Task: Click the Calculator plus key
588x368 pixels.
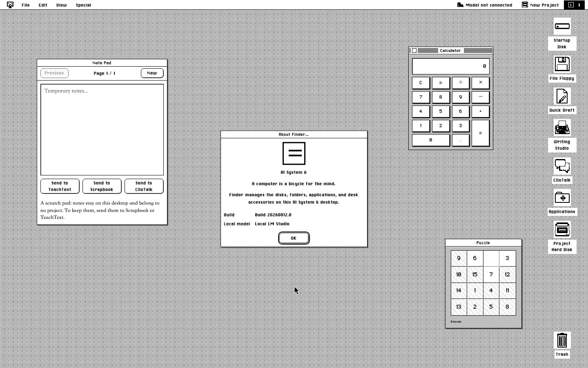Action: (x=481, y=111)
